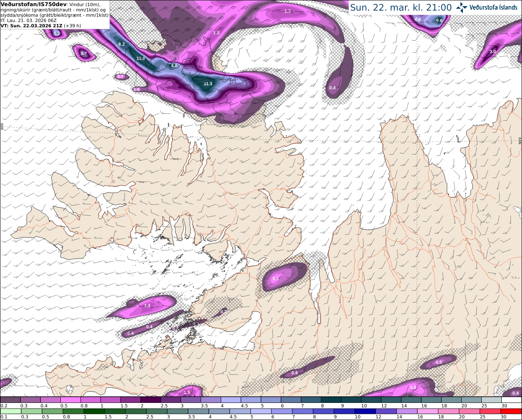522x420 pixels.
Task: Click the 1.5 value near the legend
Action: [187, 392]
